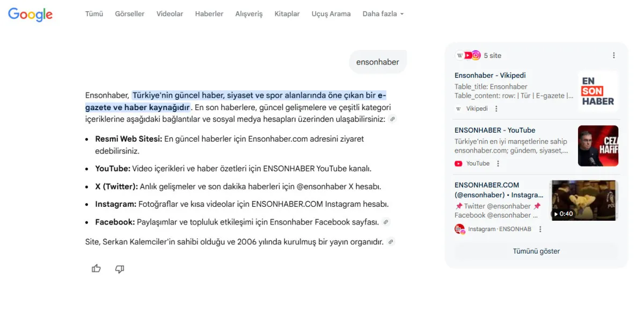
Task: Click the ensonhaber search query field
Action: [x=378, y=62]
